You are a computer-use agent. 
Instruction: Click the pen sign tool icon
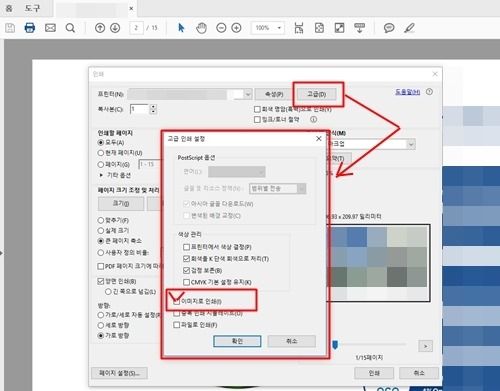(409, 28)
